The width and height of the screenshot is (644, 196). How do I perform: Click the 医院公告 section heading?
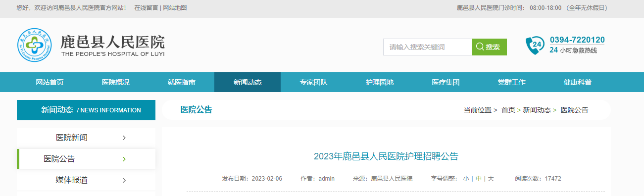pyautogui.click(x=197, y=110)
